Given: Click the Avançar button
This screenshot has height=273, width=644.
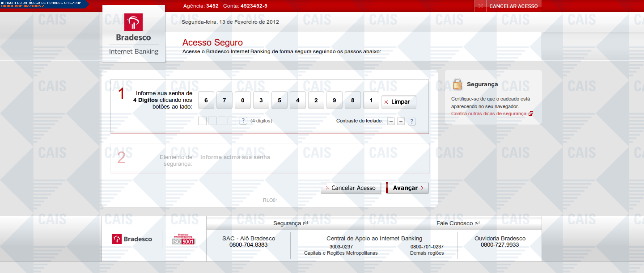Looking at the screenshot, I should pos(407,188).
